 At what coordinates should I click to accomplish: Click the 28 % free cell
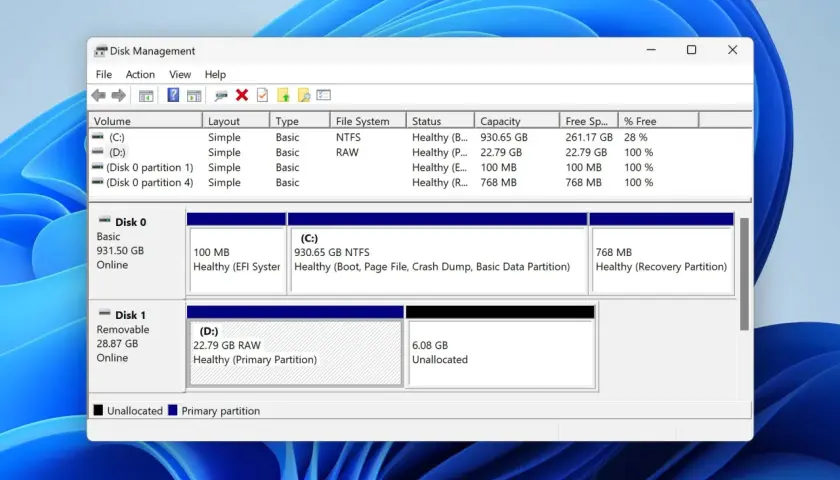(x=635, y=137)
